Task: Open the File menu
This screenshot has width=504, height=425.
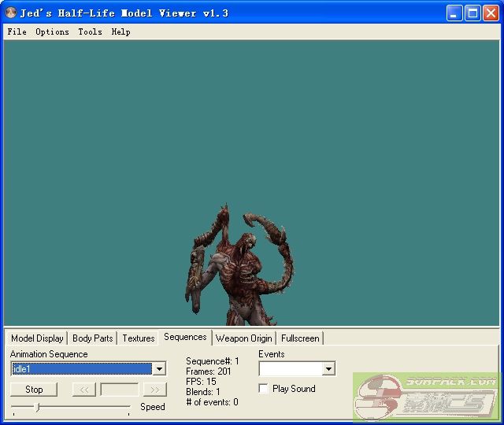Action: (17, 32)
